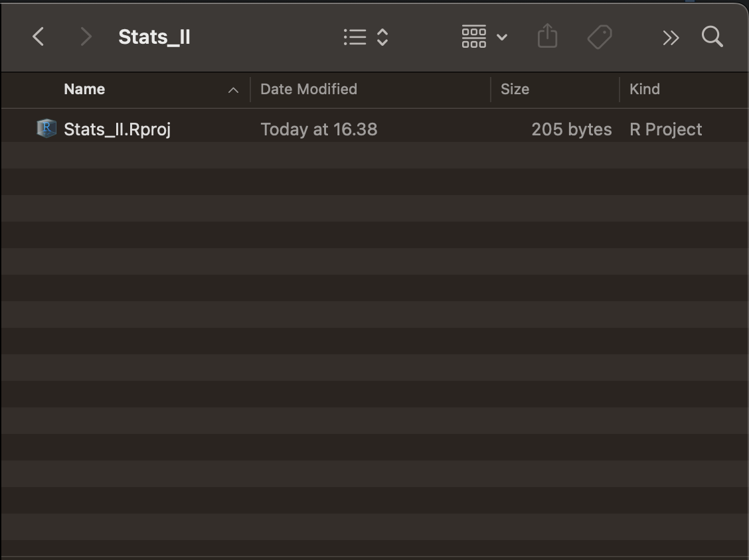
Task: Sort by Date Modified column header
Action: tap(309, 90)
